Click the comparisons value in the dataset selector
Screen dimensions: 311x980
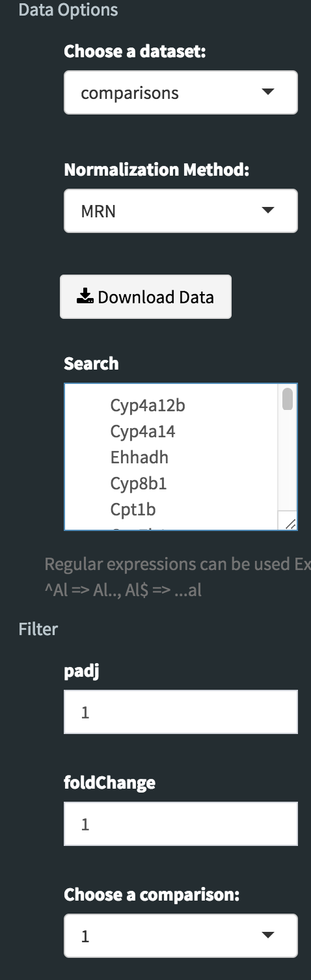(x=129, y=93)
